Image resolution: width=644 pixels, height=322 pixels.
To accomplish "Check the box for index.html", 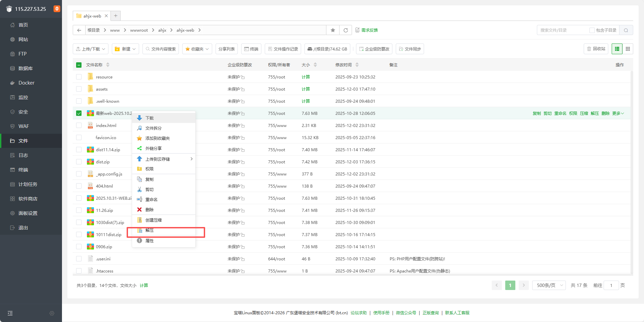I will coord(79,125).
